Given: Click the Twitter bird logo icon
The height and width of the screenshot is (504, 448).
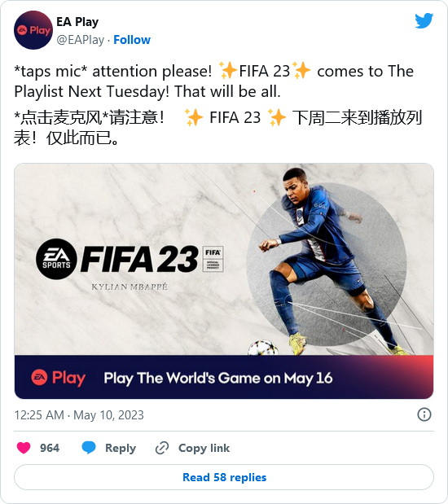Looking at the screenshot, I should [424, 21].
